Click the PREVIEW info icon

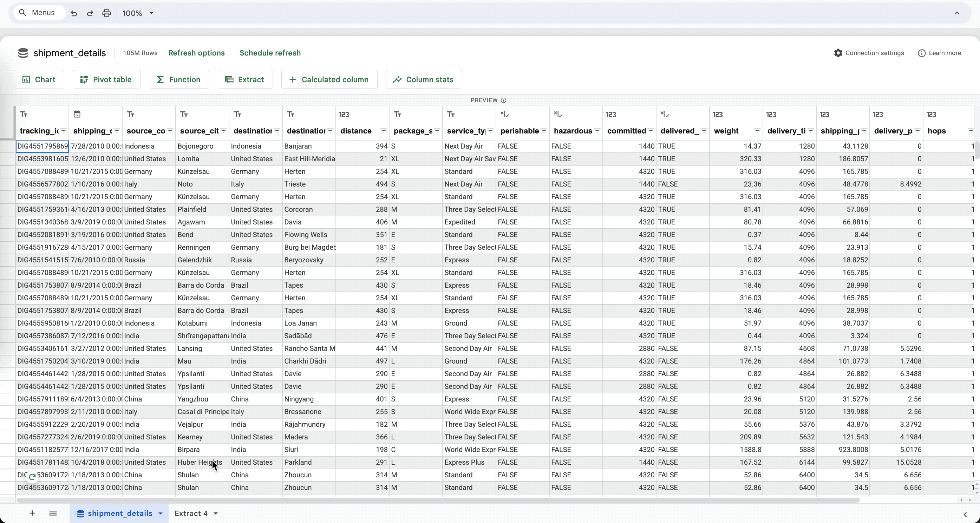click(x=505, y=100)
